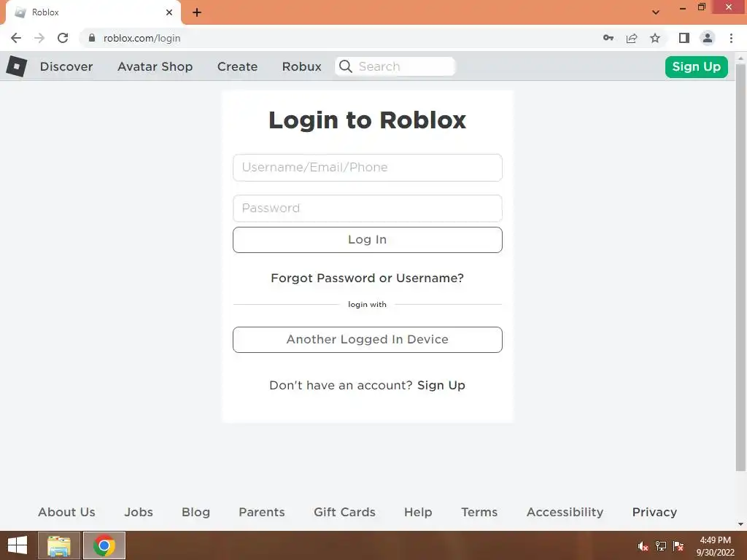This screenshot has height=560, width=747.
Task: Open Terms footer link
Action: pos(479,512)
